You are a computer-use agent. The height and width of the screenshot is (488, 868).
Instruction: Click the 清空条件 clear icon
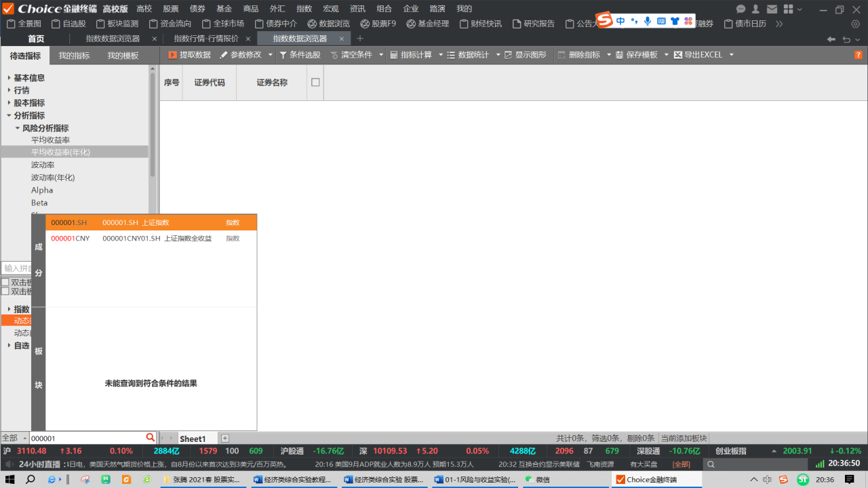[334, 55]
